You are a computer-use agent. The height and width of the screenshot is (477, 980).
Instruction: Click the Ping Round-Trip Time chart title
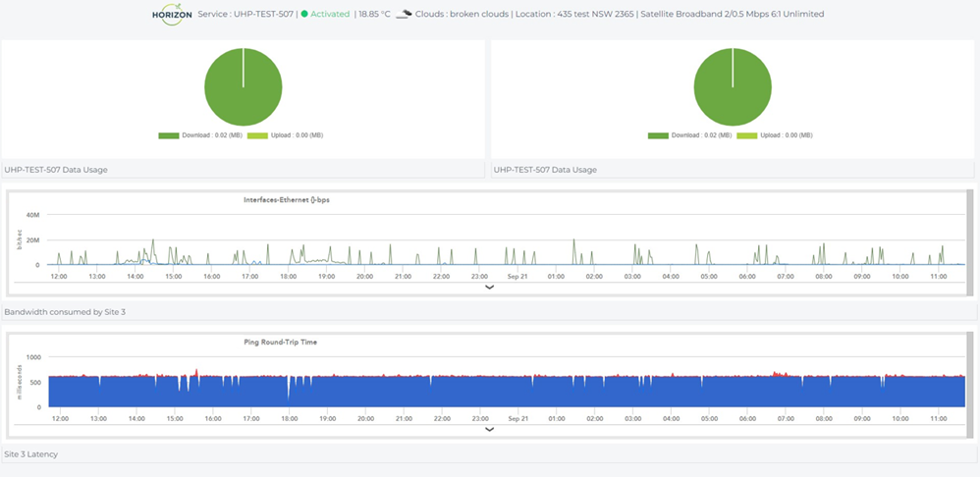coord(280,342)
